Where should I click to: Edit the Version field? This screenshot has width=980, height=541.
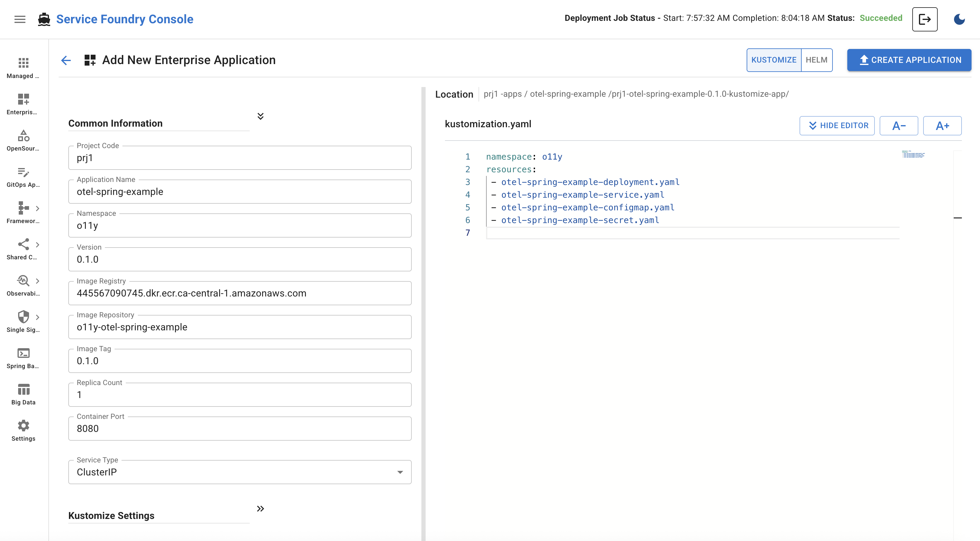[x=240, y=259]
